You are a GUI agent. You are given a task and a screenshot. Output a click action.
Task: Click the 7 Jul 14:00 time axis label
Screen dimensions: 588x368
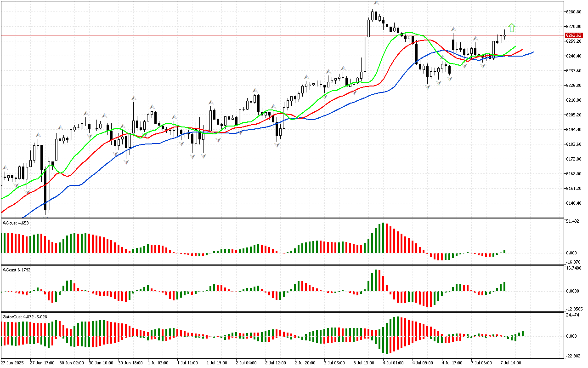point(510,362)
